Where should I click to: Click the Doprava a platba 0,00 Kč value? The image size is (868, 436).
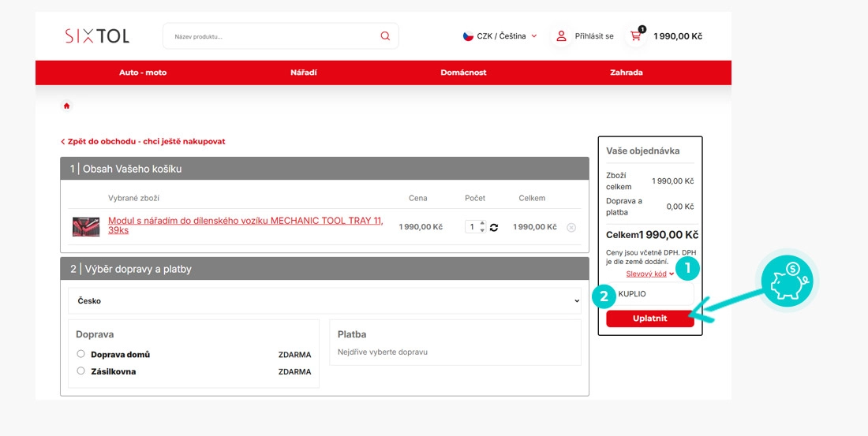pos(679,207)
